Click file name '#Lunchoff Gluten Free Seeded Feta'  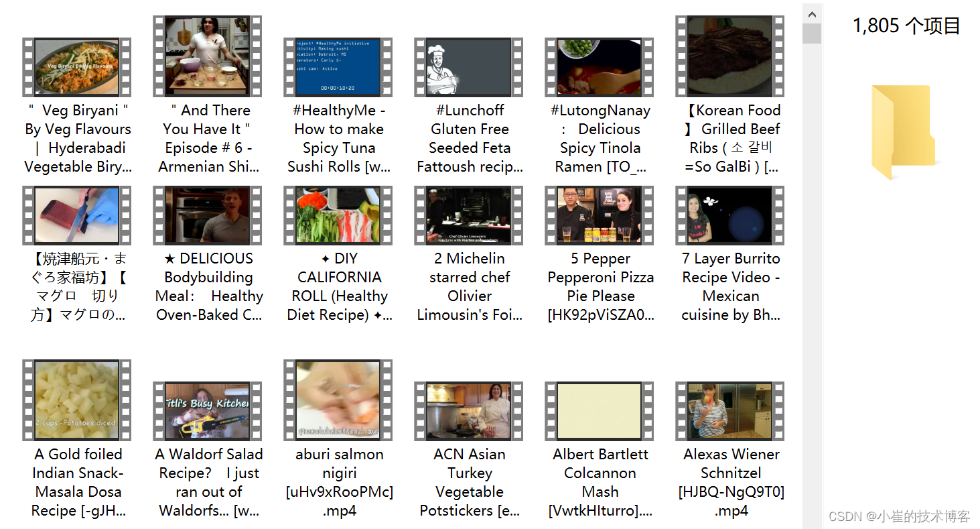click(x=470, y=139)
